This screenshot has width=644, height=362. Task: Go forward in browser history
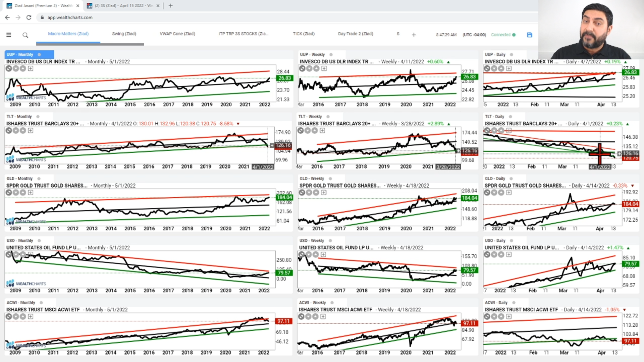(x=18, y=17)
